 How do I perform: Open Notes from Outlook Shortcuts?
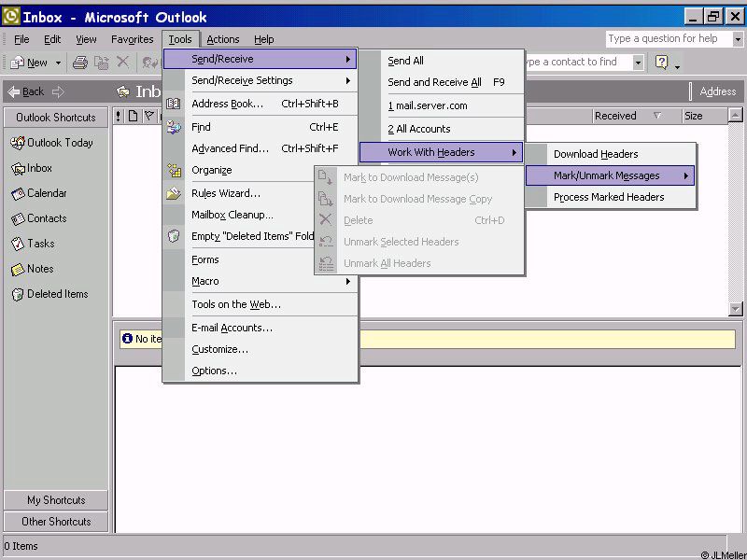point(19,269)
